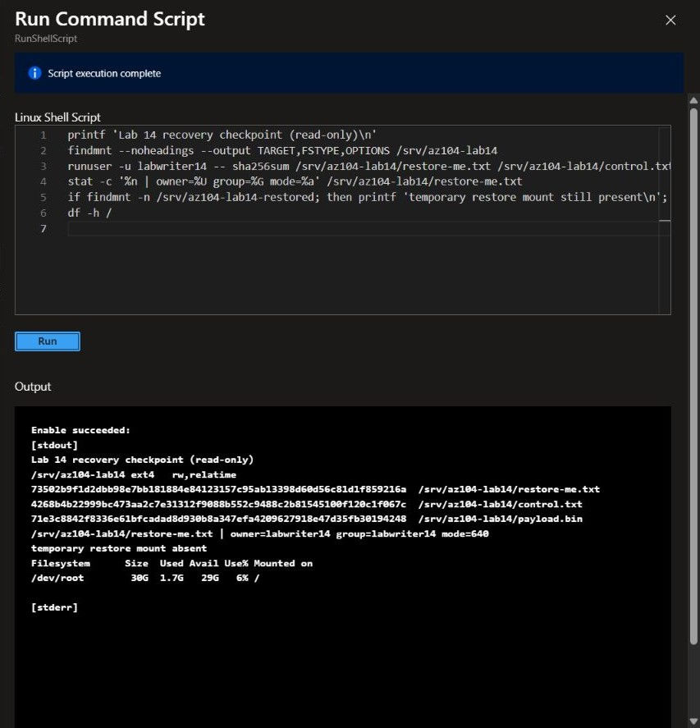Click the scroll up arrow of the panel scrollbar
This screenshot has height=728, width=700.
pyautogui.click(x=694, y=100)
